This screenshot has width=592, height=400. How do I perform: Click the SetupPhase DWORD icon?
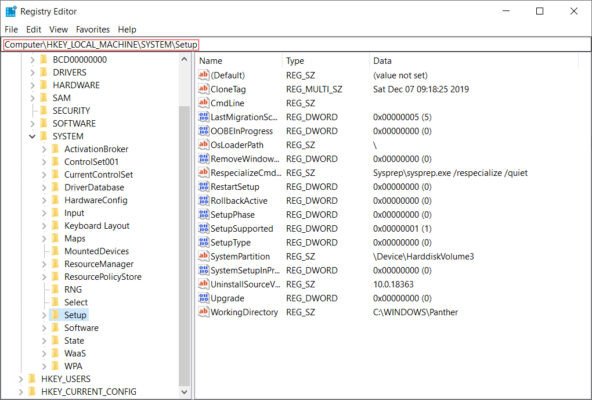pyautogui.click(x=204, y=215)
